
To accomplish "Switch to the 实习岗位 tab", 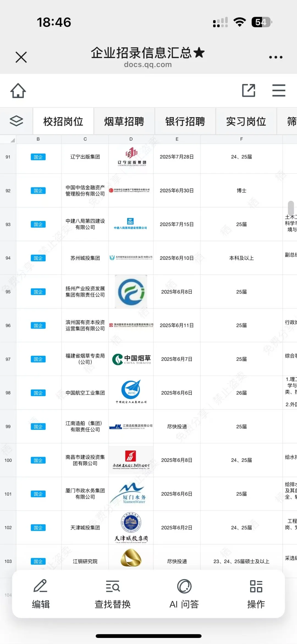I will [x=246, y=121].
